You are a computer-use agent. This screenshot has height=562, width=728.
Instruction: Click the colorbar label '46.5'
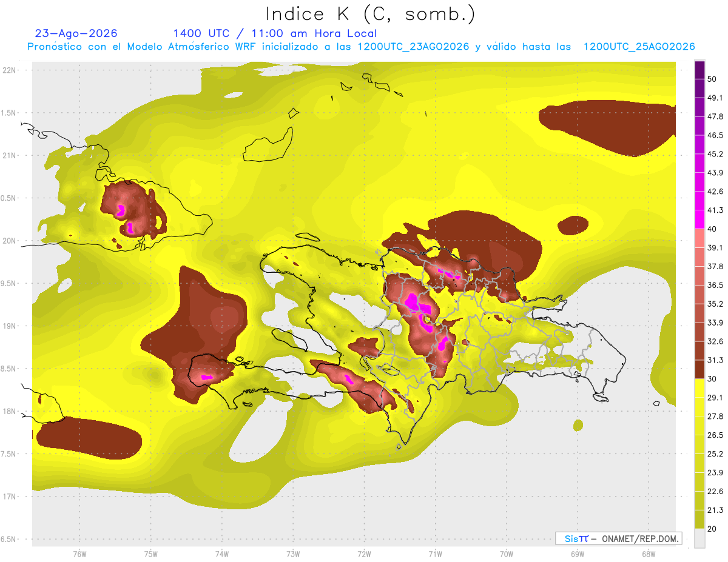715,135
